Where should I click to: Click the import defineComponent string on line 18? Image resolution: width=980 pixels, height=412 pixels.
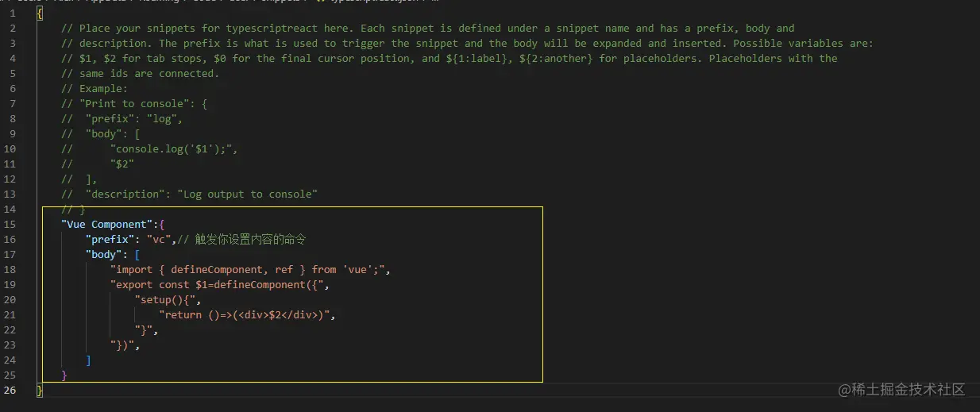(249, 269)
